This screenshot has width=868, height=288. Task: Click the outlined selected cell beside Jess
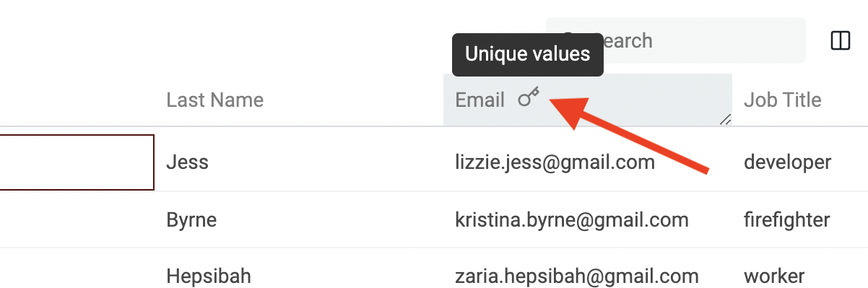click(77, 162)
